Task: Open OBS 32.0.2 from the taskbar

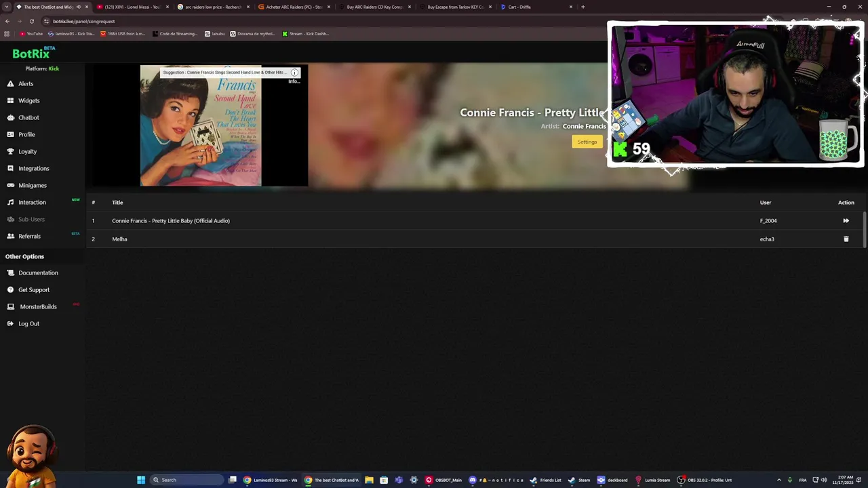Action: tap(705, 480)
